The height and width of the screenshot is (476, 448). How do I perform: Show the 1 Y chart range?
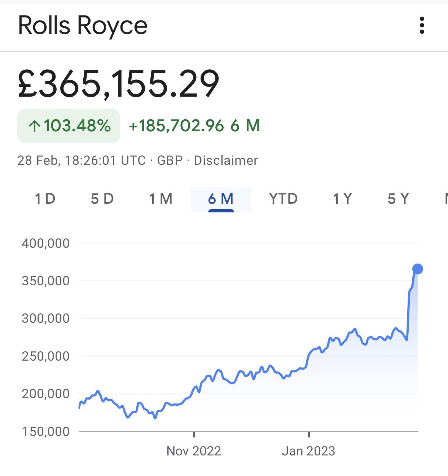click(342, 199)
